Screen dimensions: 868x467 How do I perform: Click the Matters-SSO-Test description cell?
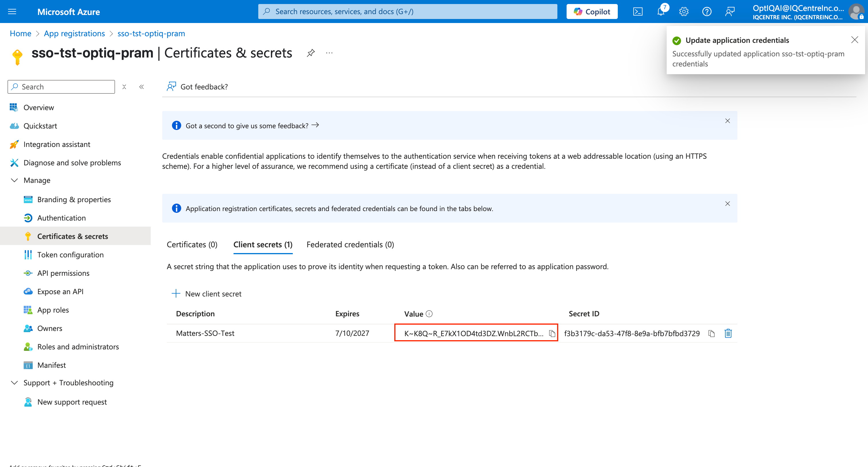click(205, 333)
